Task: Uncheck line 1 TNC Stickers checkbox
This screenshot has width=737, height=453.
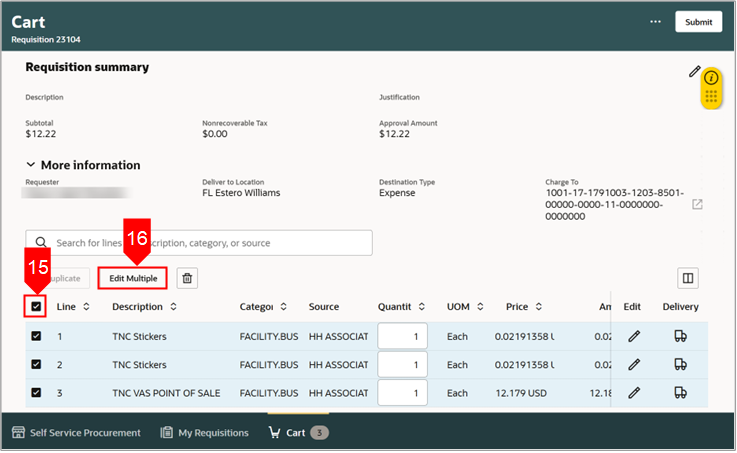Action: pyautogui.click(x=36, y=336)
